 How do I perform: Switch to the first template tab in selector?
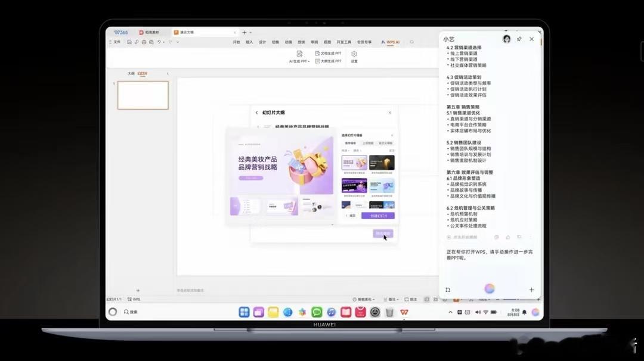click(x=351, y=143)
